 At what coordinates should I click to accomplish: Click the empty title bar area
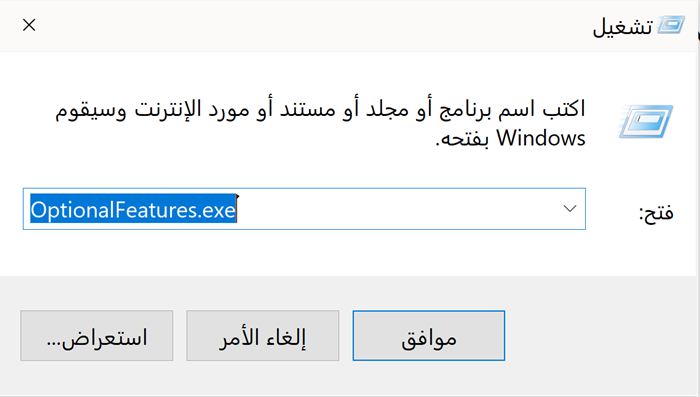312,25
